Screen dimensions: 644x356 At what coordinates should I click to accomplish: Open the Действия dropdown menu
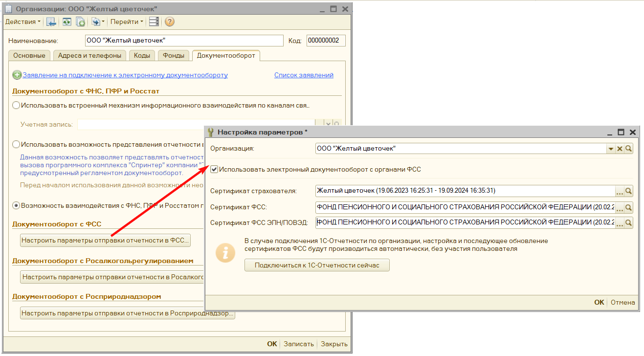point(23,22)
